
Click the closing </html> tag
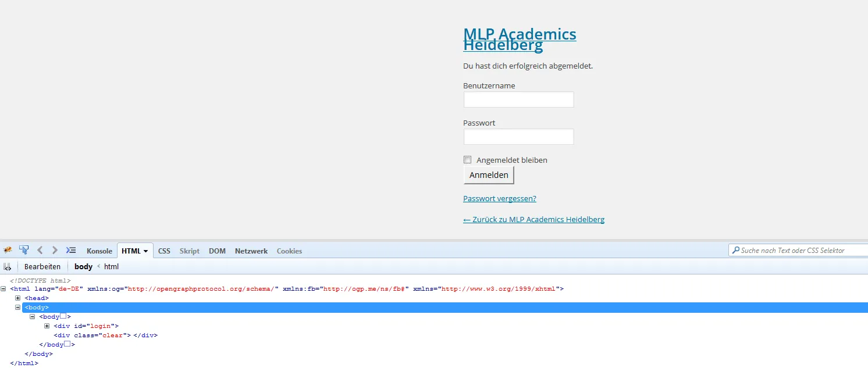[x=24, y=363]
